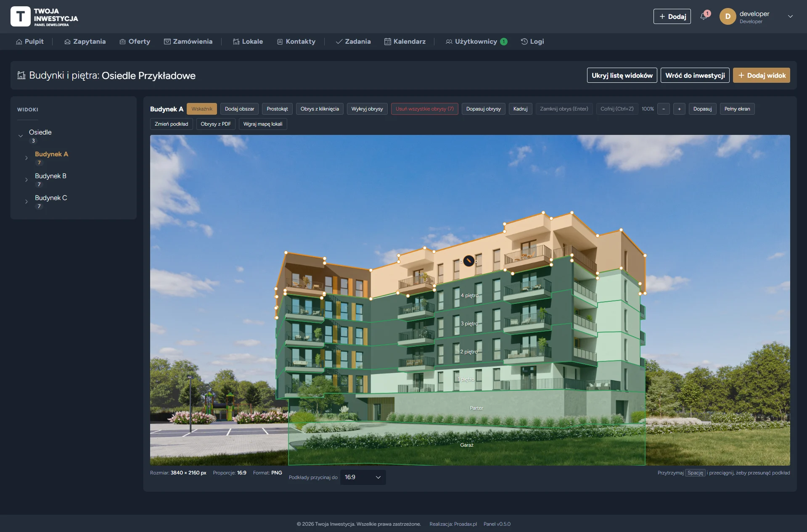Go to Zadania tasks page
Screen dimensions: 807x532
tap(353, 42)
